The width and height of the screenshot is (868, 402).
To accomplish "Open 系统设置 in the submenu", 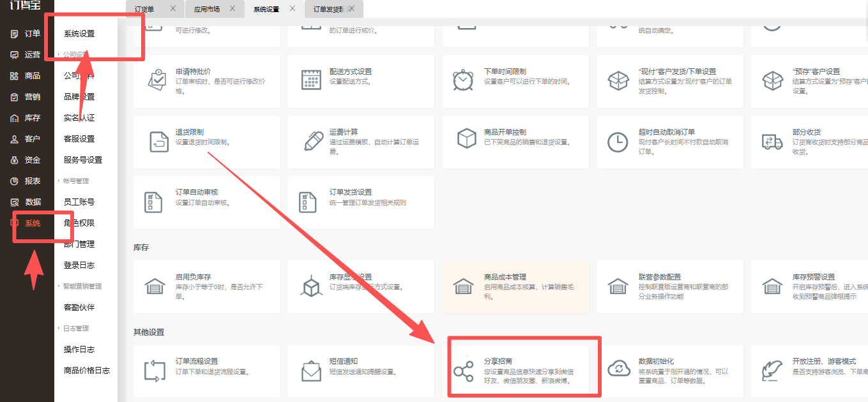I will point(79,34).
